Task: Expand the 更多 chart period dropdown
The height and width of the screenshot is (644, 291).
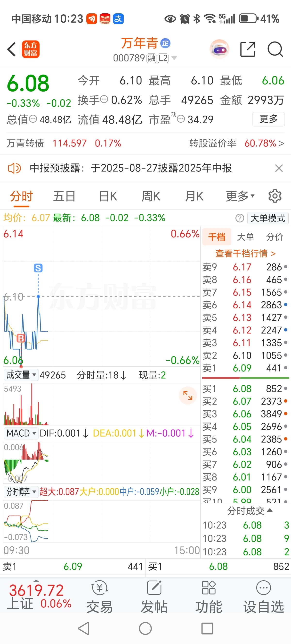Action: point(240,196)
